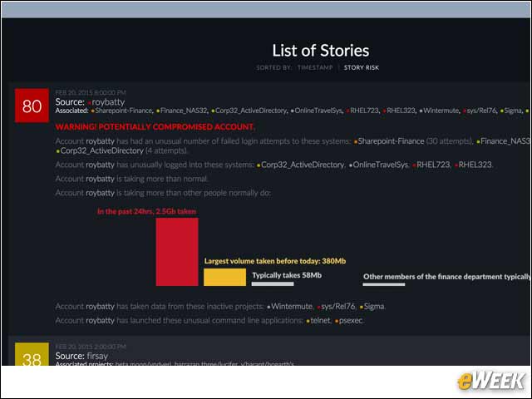Open the red risk score 80 badge

click(x=32, y=106)
